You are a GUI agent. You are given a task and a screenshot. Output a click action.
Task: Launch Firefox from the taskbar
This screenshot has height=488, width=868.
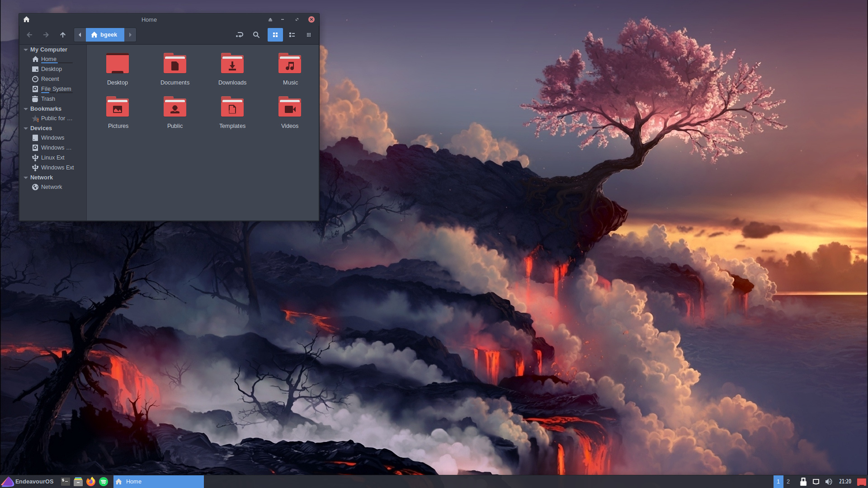91,482
